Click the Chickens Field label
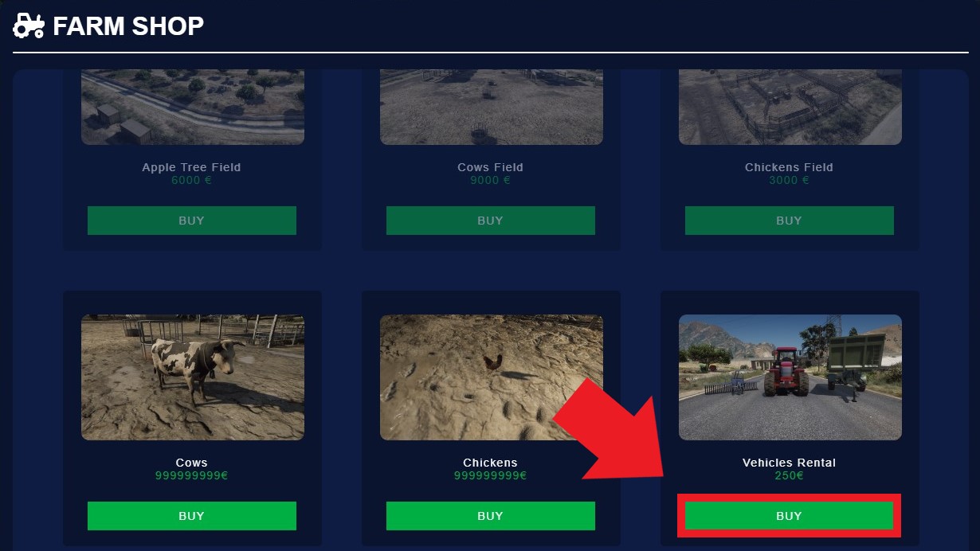980x551 pixels. (x=789, y=167)
